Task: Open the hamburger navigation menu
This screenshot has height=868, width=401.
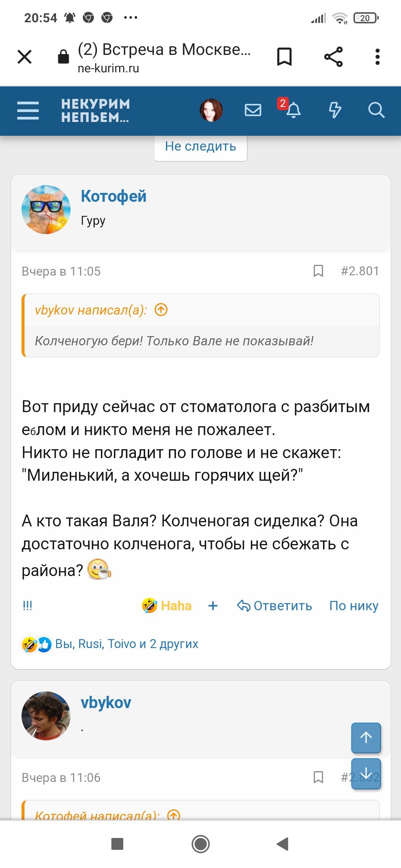Action: [28, 111]
